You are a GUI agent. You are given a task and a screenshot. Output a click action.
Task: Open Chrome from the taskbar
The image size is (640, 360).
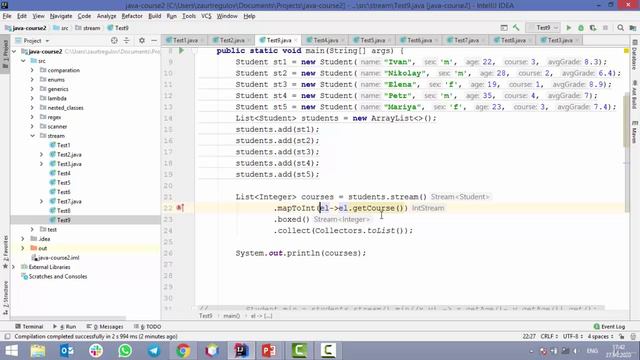183,351
